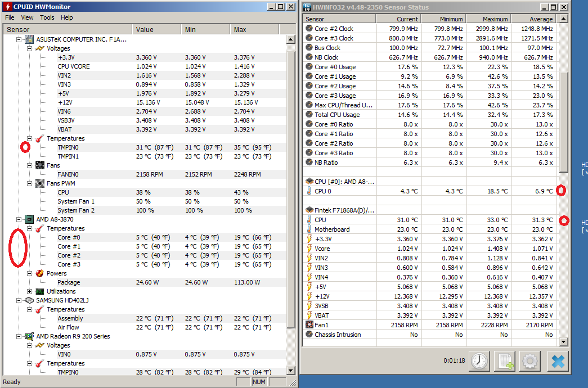588x388 pixels.
Task: Click the Powers flame icon under AMD A8-3870
Action: tap(40, 273)
